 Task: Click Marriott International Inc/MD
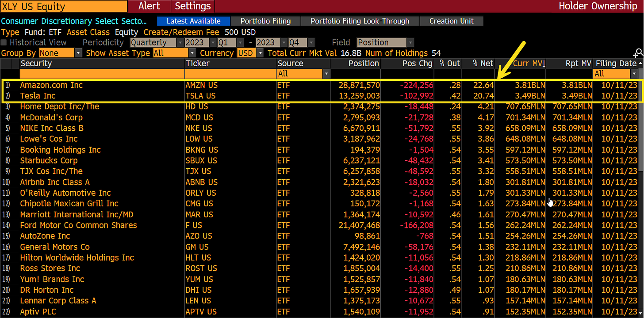[x=77, y=214]
